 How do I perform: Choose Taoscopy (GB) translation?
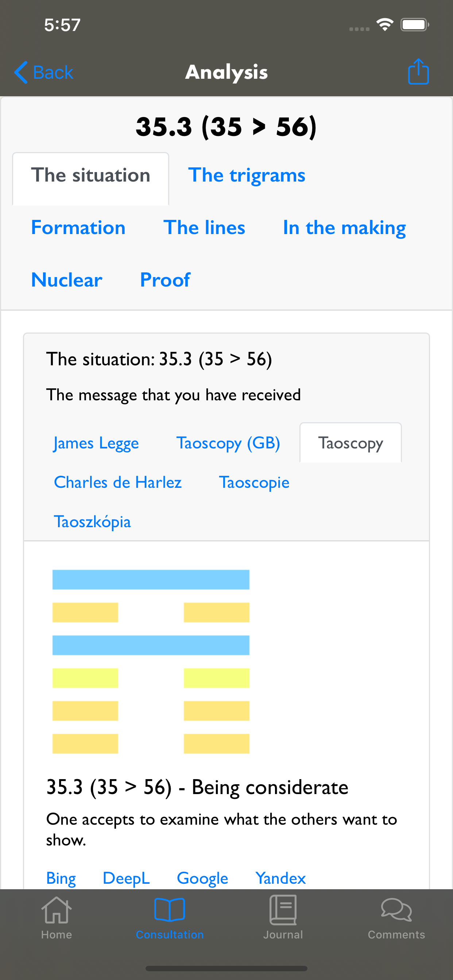(x=228, y=443)
